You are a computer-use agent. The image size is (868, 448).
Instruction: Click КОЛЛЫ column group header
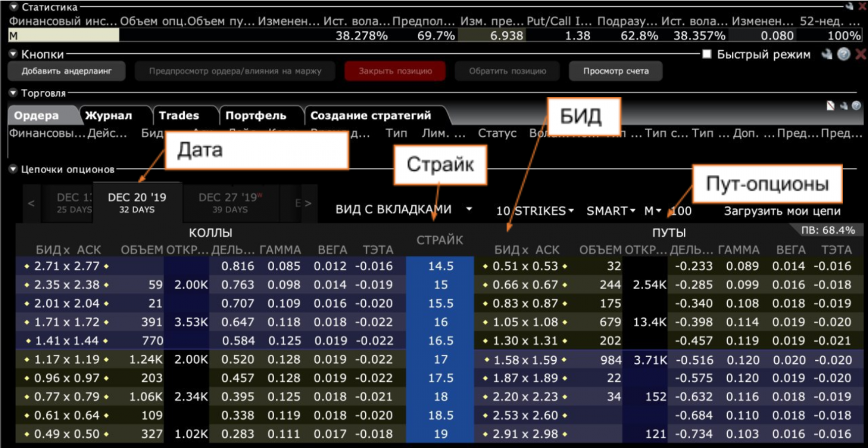point(211,232)
